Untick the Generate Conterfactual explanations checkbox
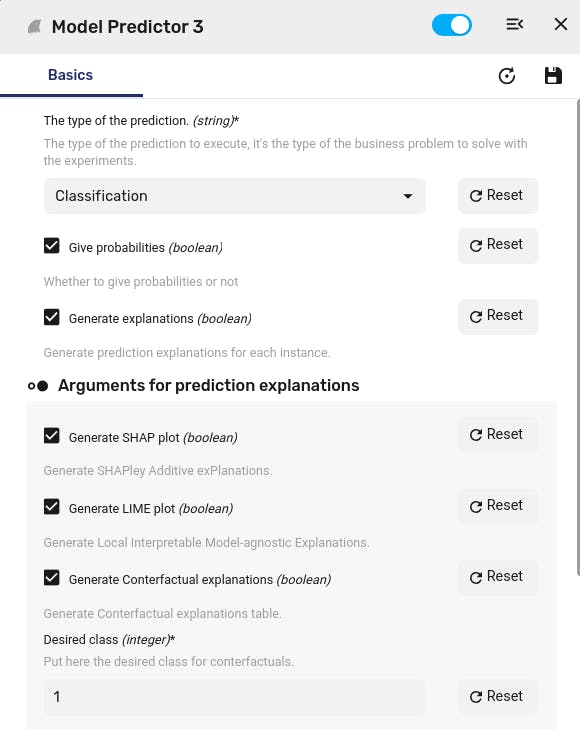This screenshot has width=580, height=736. point(52,577)
